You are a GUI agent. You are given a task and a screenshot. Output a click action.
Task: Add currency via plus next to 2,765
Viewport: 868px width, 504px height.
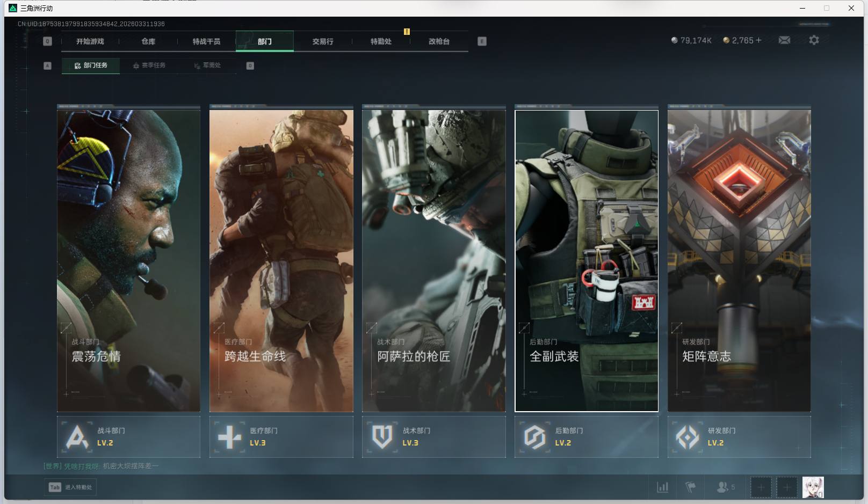click(x=758, y=40)
